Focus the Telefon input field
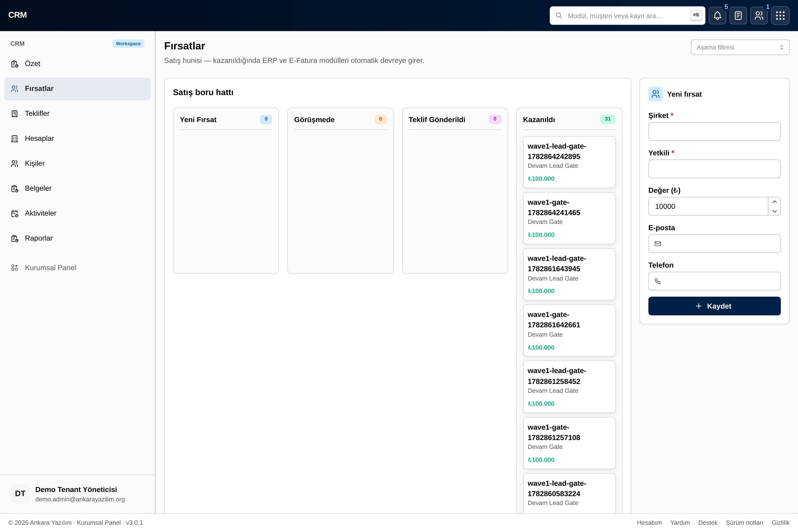 pos(714,281)
